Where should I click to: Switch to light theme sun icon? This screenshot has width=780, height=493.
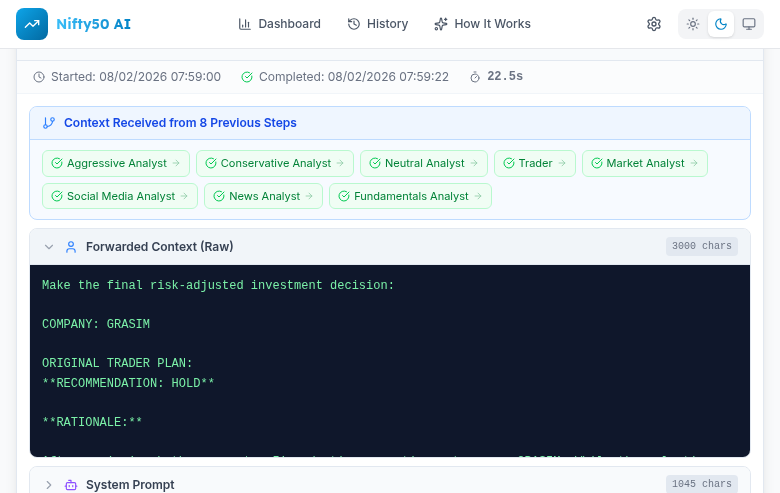coord(693,24)
